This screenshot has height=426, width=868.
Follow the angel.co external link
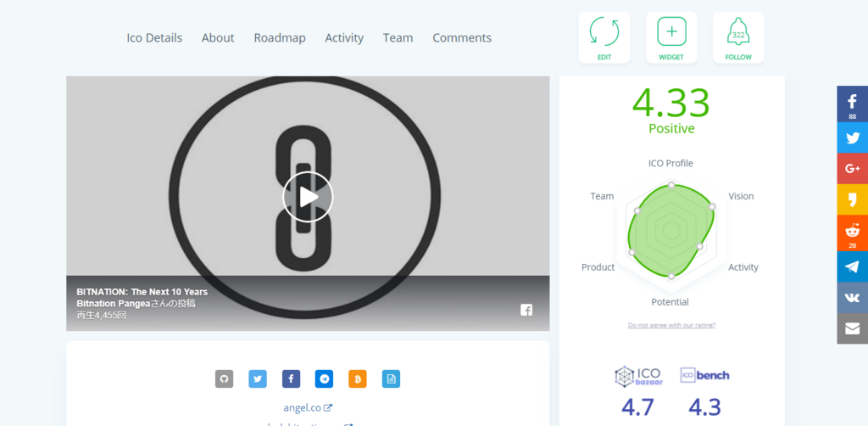coord(308,407)
